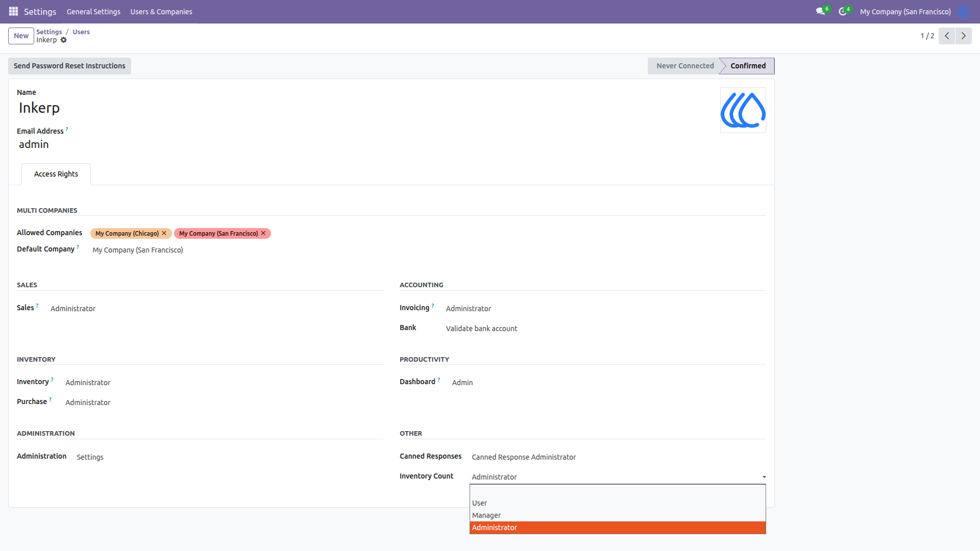The width and height of the screenshot is (980, 551).
Task: Open the General Settings menu
Action: pos(93,12)
